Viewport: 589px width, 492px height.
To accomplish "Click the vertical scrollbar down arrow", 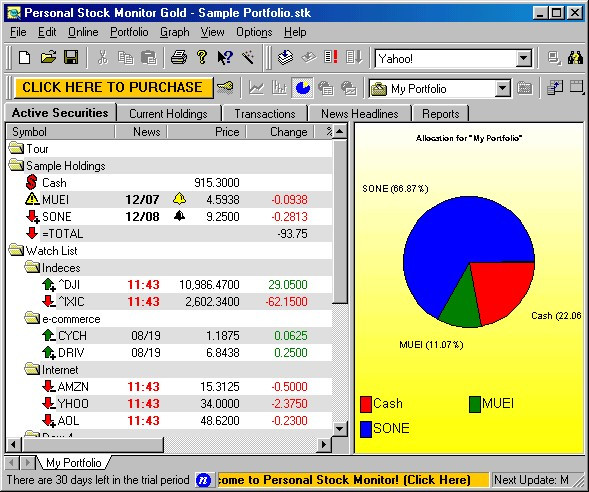I will tap(340, 429).
